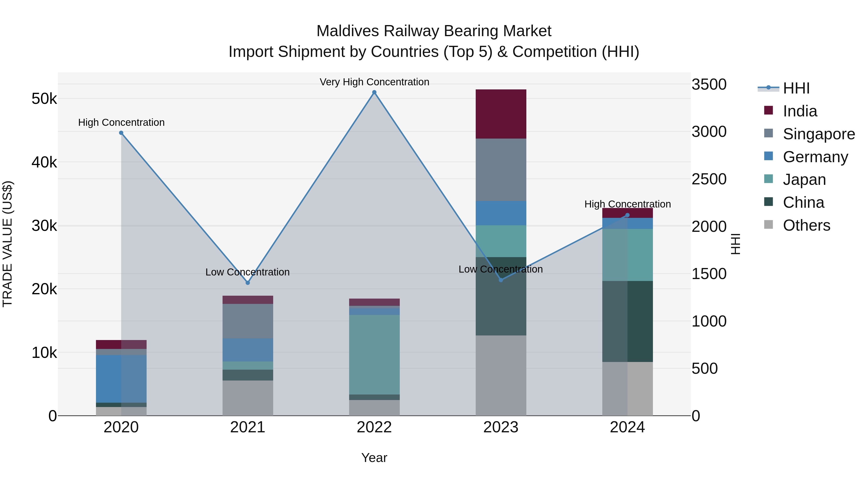Click the Singapore segment of 2021 bar
This screenshot has height=488, width=868.
[x=248, y=321]
